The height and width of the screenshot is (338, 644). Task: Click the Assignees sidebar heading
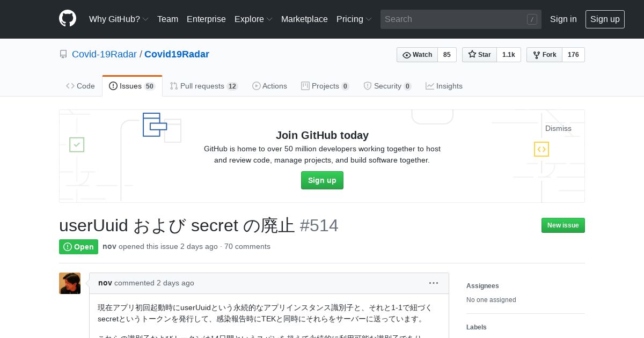[482, 286]
